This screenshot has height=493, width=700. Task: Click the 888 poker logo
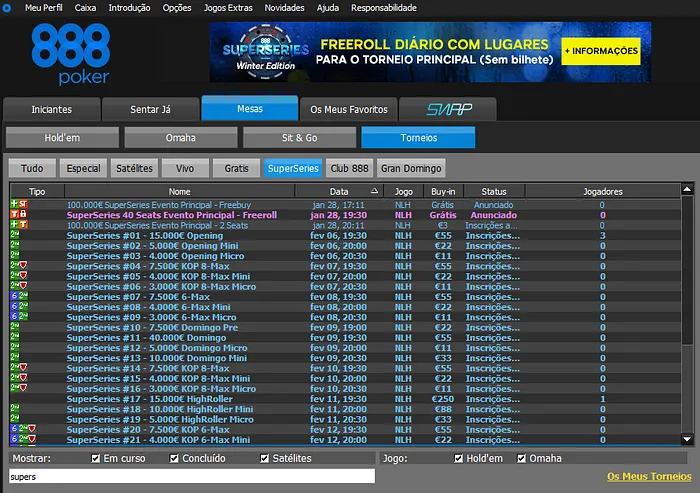(x=71, y=54)
